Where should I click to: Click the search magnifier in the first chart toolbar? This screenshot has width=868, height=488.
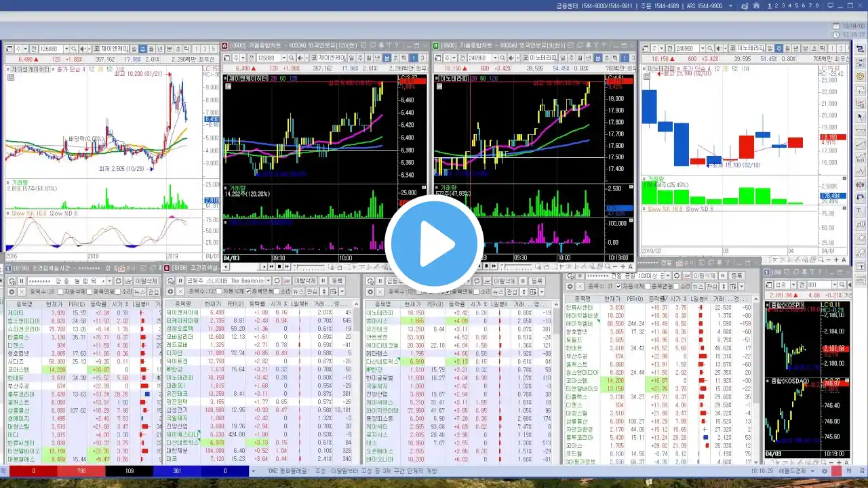click(x=73, y=49)
